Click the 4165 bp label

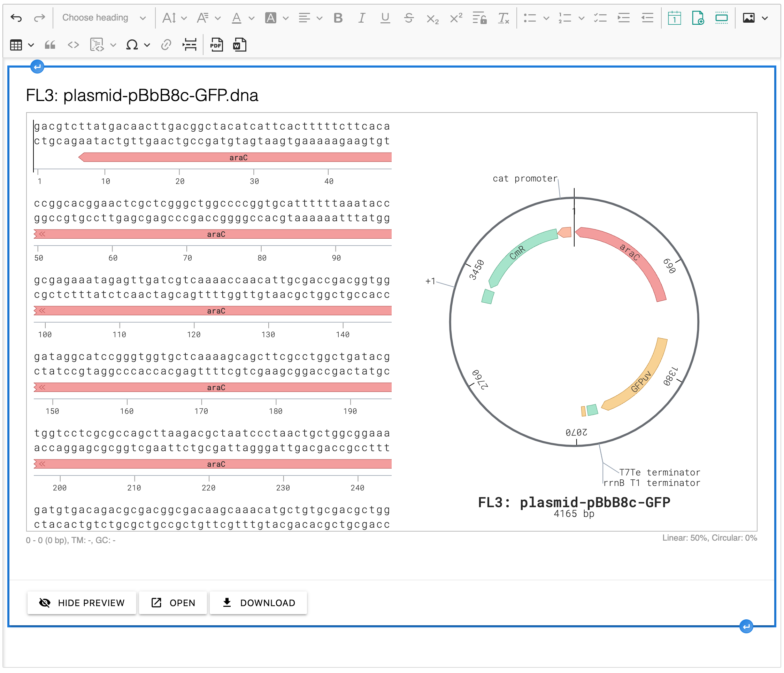click(x=574, y=514)
